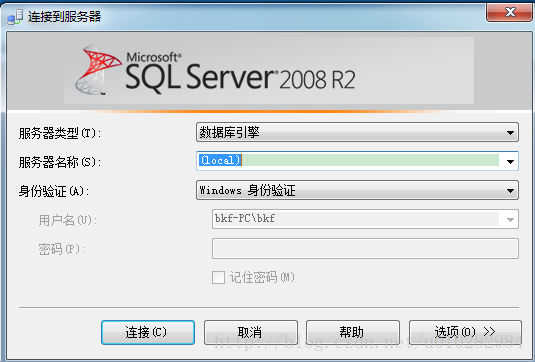Open the 用户名 dropdown arrow

[510, 219]
